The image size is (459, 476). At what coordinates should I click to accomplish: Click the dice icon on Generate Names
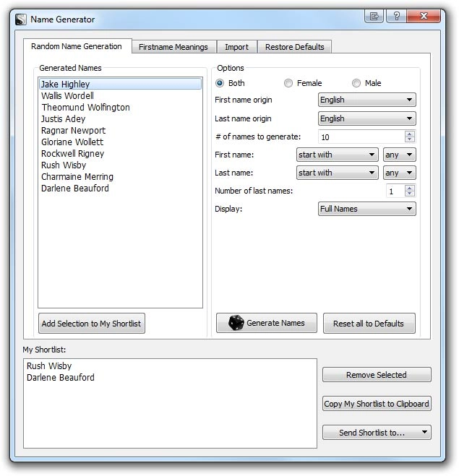tap(236, 323)
